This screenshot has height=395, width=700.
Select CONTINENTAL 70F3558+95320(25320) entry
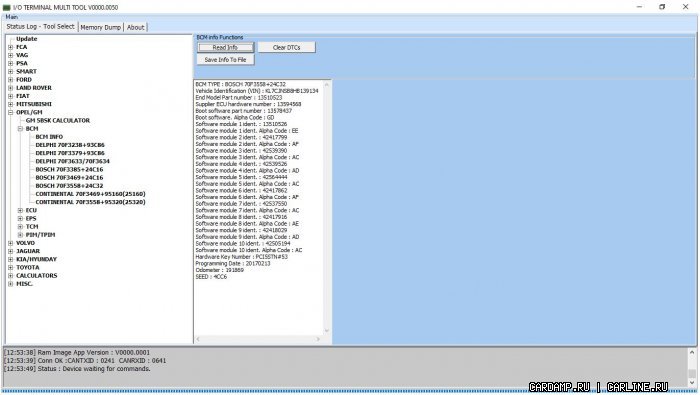tap(90, 202)
